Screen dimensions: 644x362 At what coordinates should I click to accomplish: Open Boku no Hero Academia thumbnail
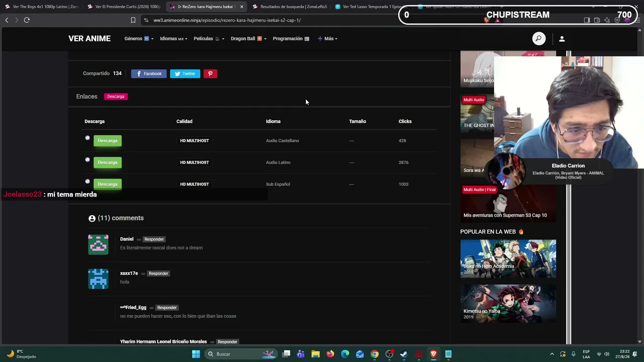pos(508,258)
